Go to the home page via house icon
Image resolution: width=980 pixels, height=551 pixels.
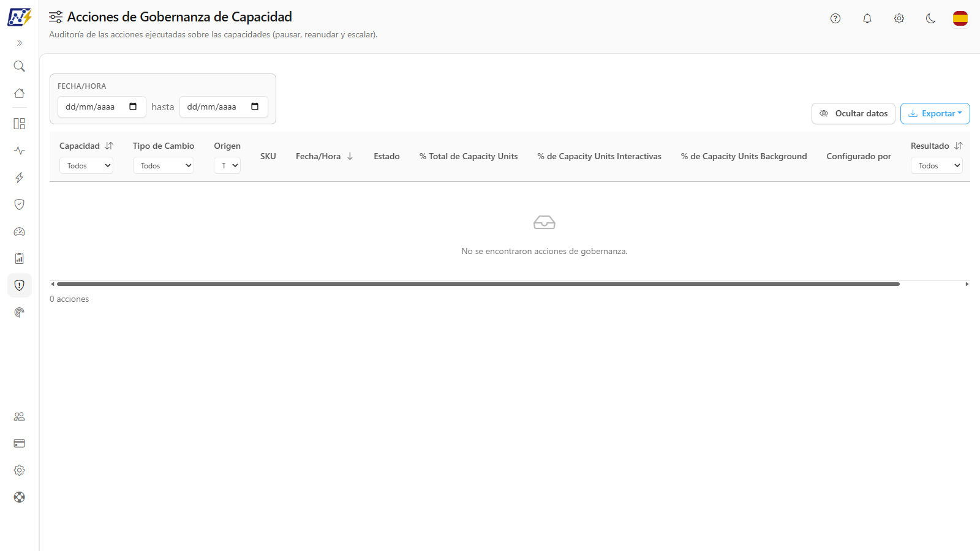pos(20,93)
